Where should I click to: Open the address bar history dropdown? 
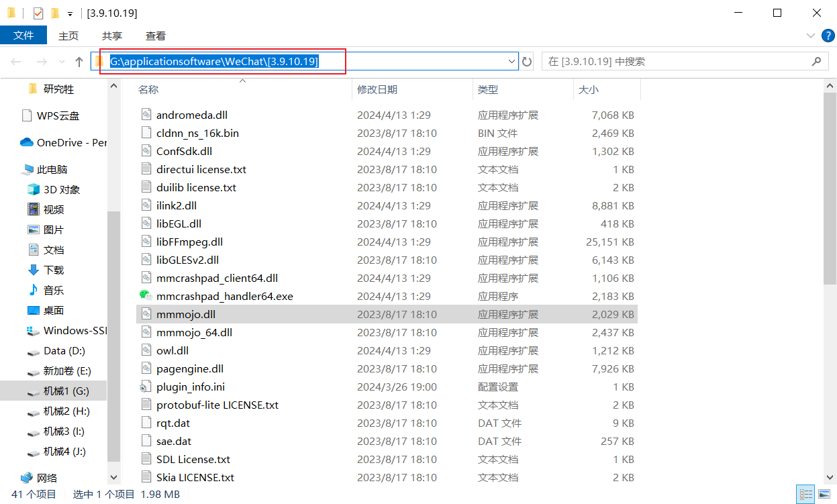511,62
